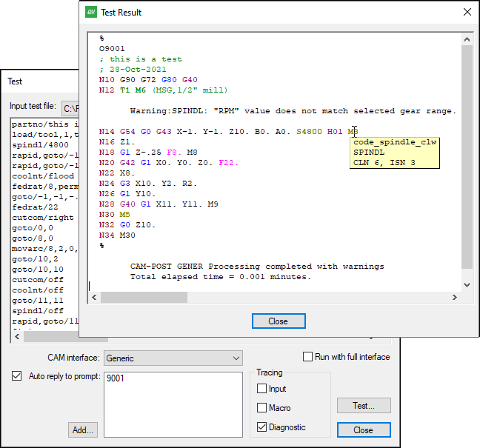Click the S4800 spindle speed in N14
Image resolution: width=480 pixels, height=448 pixels.
[309, 132]
